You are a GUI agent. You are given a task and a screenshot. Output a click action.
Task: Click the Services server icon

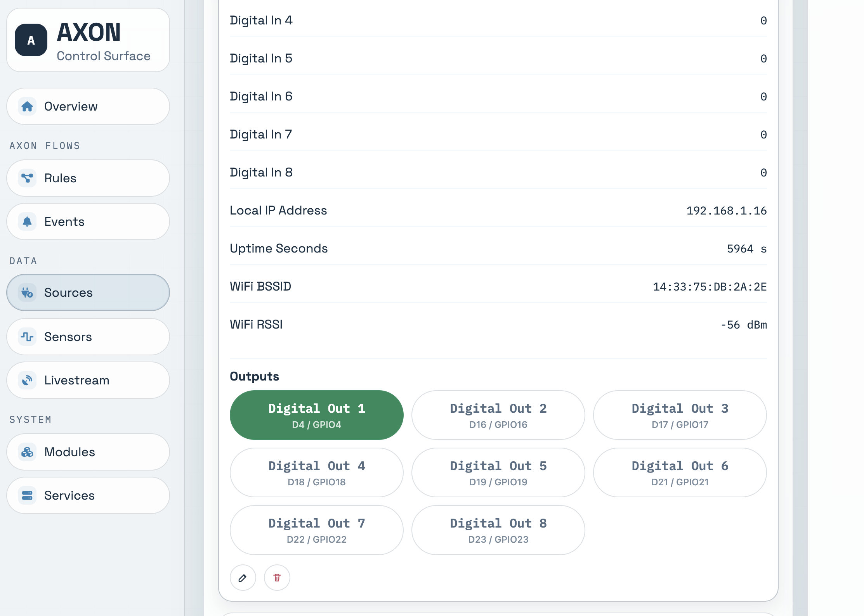click(x=27, y=495)
